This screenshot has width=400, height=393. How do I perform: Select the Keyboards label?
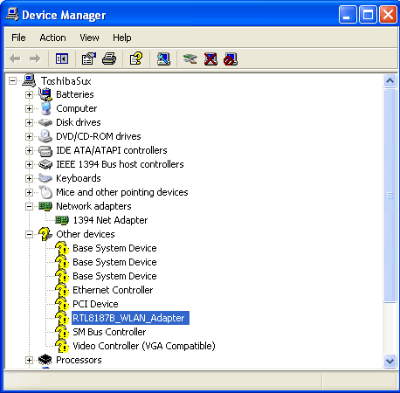click(x=78, y=179)
